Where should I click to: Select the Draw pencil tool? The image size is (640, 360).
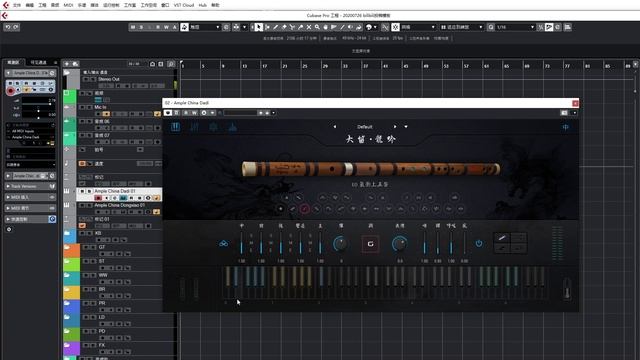coord(276,27)
